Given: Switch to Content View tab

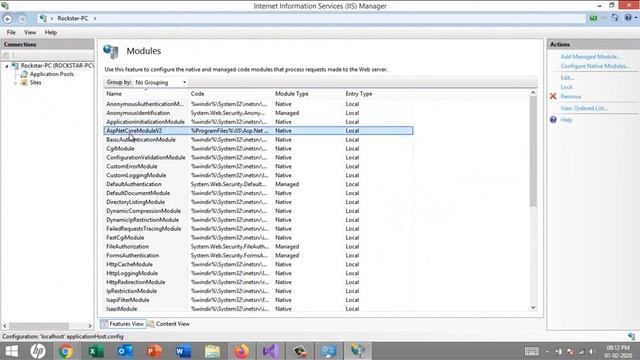Looking at the screenshot, I should tap(169, 324).
